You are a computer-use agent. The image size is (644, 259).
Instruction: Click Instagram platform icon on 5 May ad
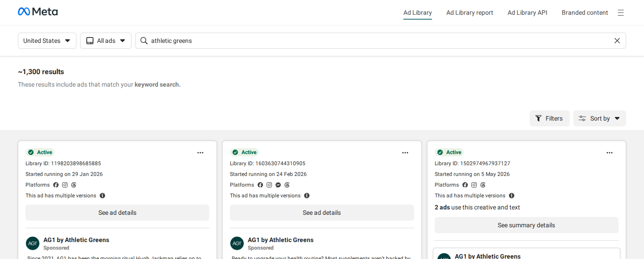pyautogui.click(x=474, y=185)
